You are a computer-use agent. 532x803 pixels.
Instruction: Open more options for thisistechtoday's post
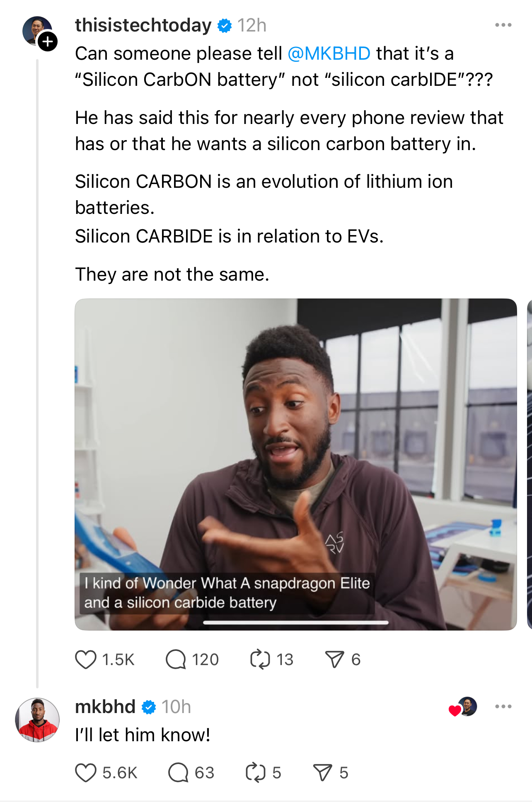(503, 25)
